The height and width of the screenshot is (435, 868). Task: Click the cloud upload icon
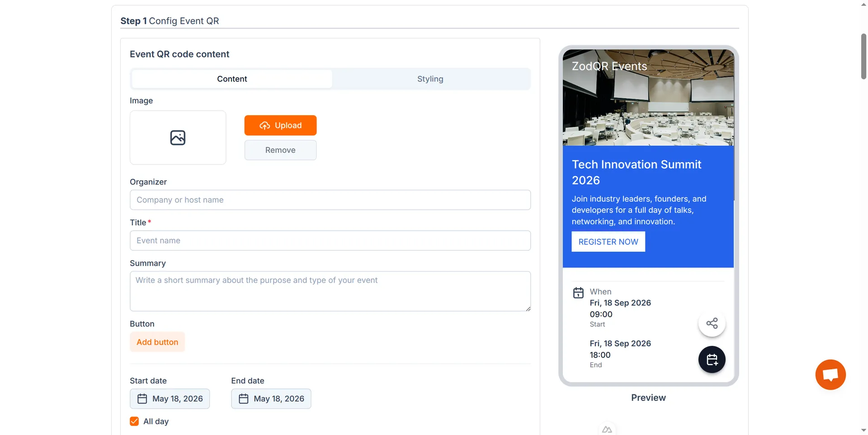click(265, 126)
